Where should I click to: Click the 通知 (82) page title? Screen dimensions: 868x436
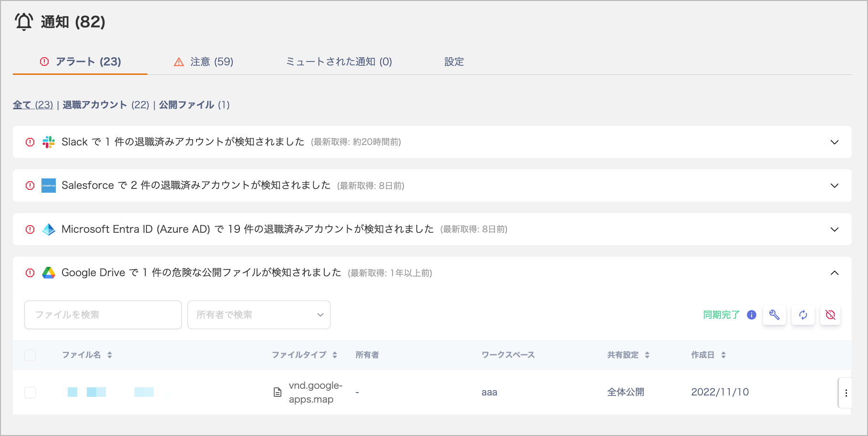pos(73,22)
